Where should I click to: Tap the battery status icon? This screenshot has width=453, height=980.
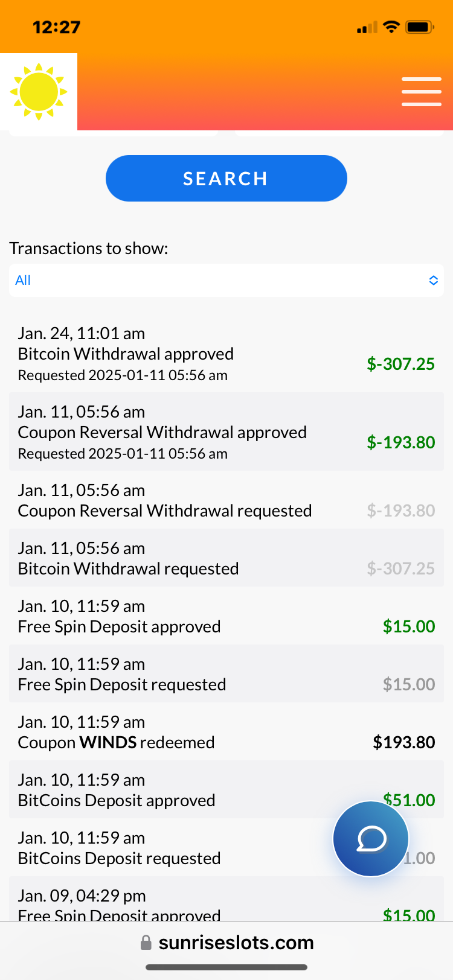(x=420, y=27)
